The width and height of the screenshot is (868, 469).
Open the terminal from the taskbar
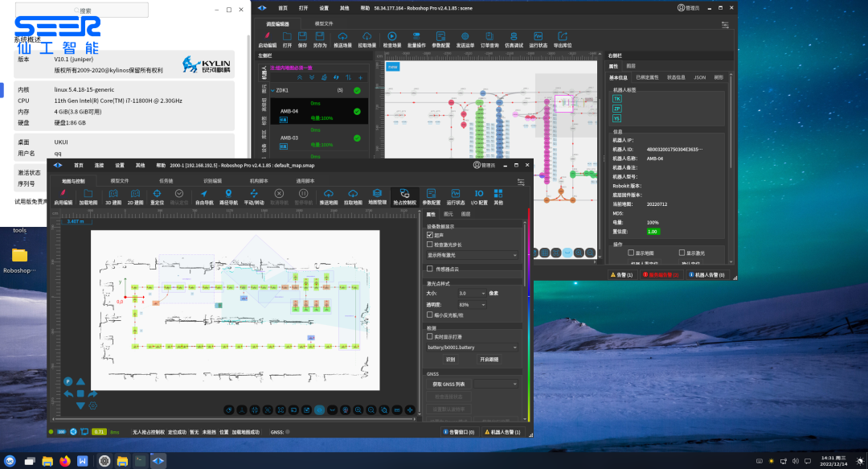[140, 461]
